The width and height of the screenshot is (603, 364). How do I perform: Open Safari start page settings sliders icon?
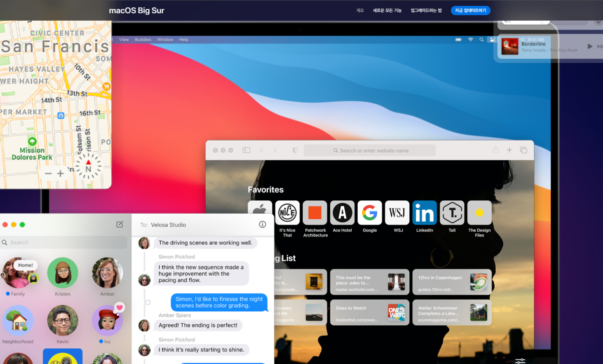point(520,361)
